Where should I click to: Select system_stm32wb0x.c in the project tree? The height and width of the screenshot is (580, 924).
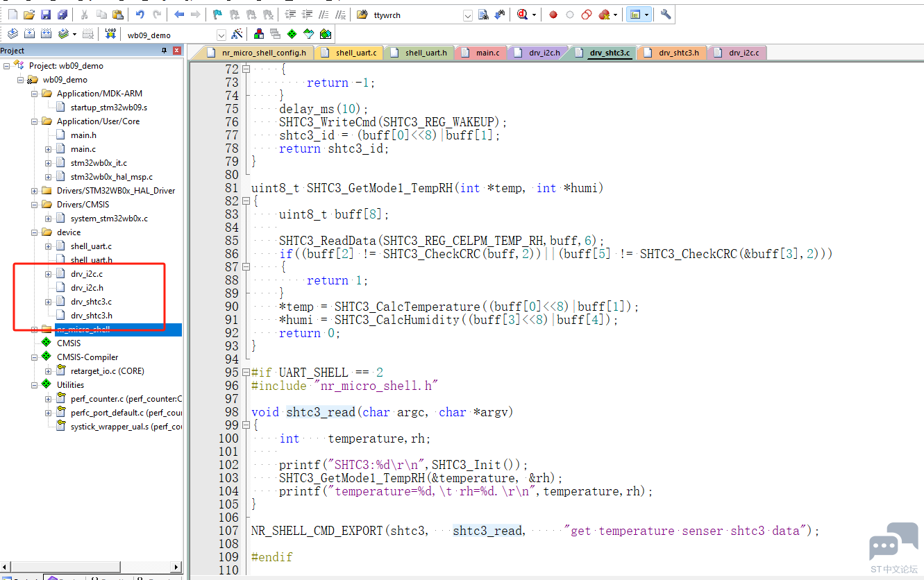pyautogui.click(x=109, y=219)
